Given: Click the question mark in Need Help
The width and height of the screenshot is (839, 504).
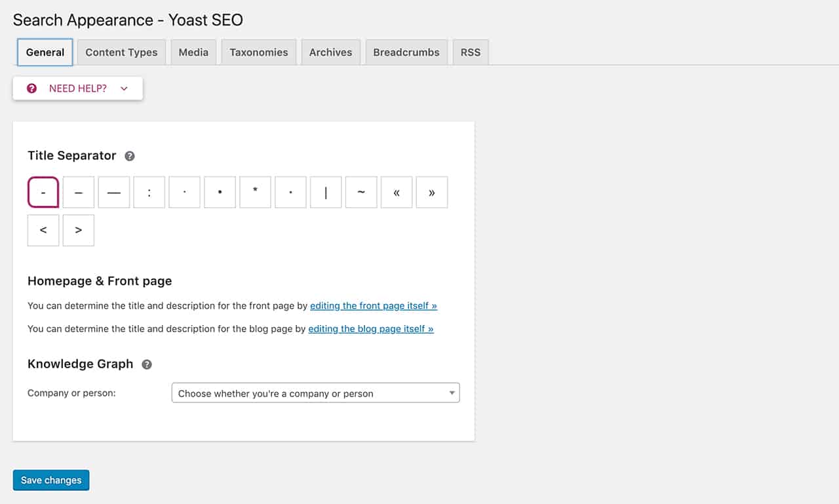Looking at the screenshot, I should pos(31,88).
